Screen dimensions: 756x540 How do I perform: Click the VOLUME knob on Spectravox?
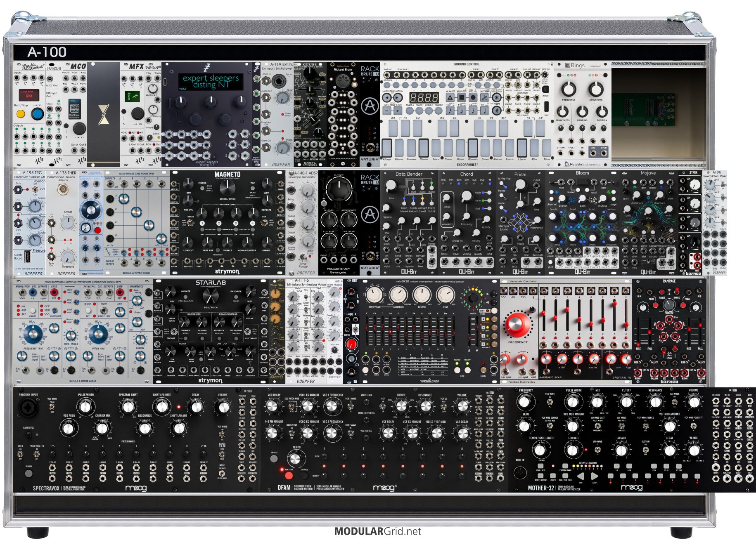223,407
